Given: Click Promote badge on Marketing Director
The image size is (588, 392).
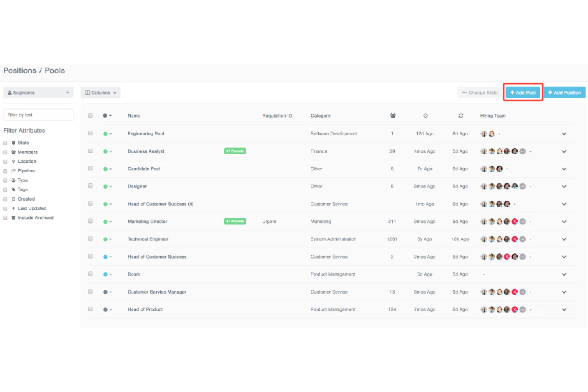Looking at the screenshot, I should pos(235,221).
